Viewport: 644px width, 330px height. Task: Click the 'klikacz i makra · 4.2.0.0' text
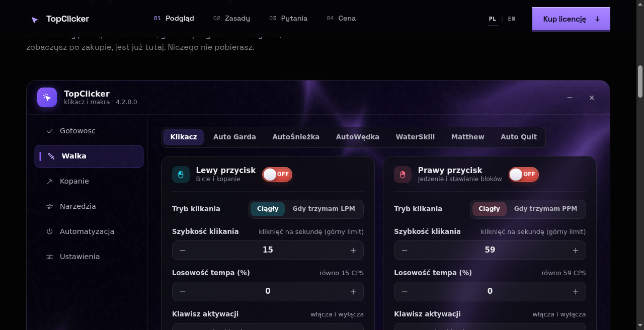[101, 102]
